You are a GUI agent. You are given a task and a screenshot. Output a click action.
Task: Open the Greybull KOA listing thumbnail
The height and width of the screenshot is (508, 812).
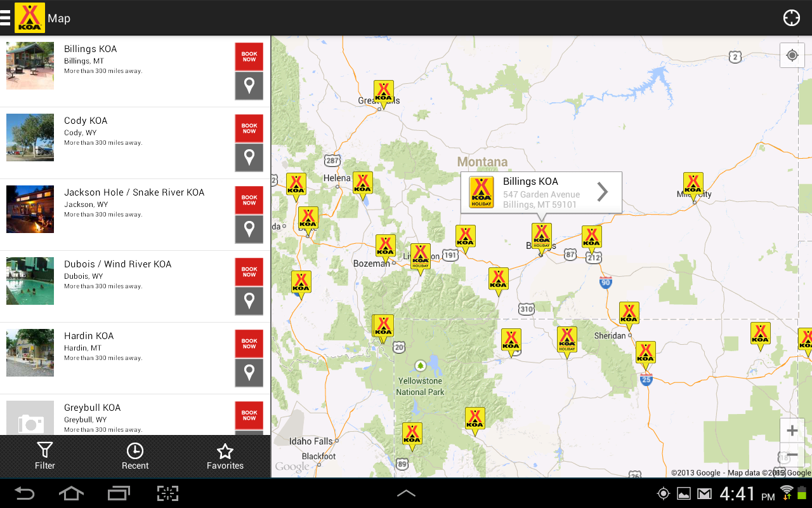click(30, 418)
